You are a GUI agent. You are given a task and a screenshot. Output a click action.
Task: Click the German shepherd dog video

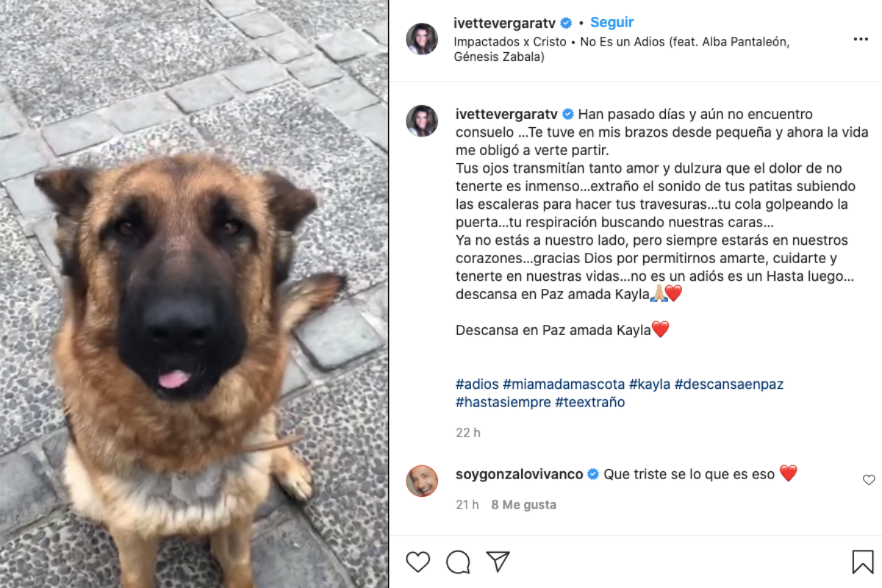[194, 294]
